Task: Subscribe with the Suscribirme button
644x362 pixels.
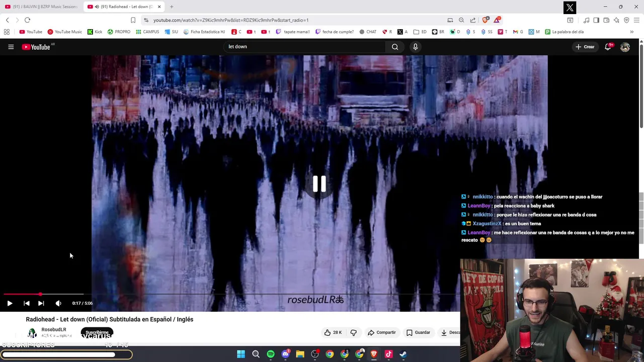Action: coord(97,333)
